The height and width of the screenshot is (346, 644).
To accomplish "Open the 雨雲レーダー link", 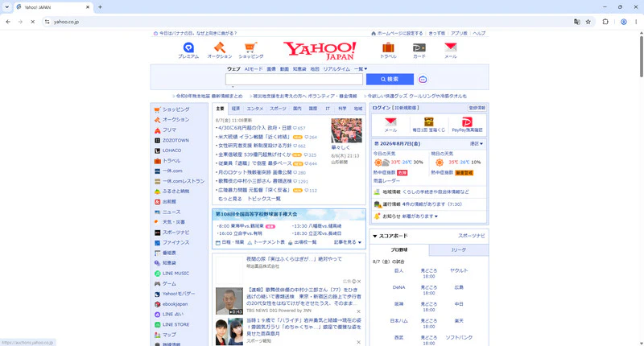I will point(386,181).
